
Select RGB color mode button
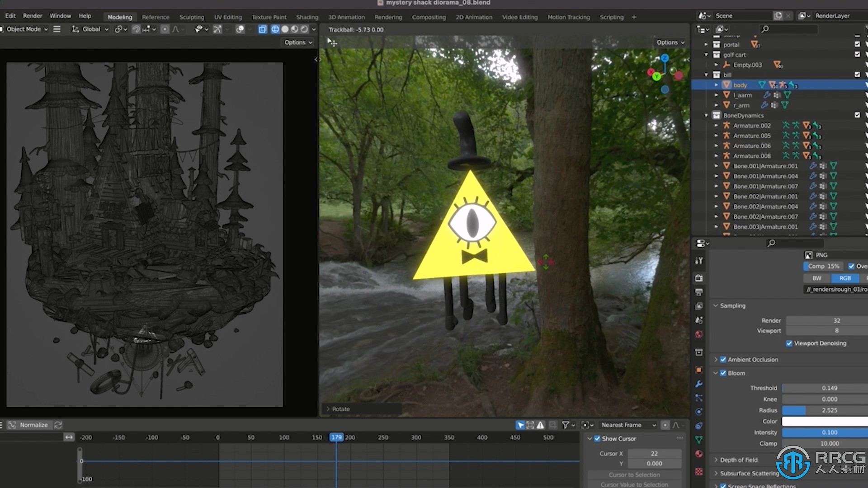click(845, 278)
